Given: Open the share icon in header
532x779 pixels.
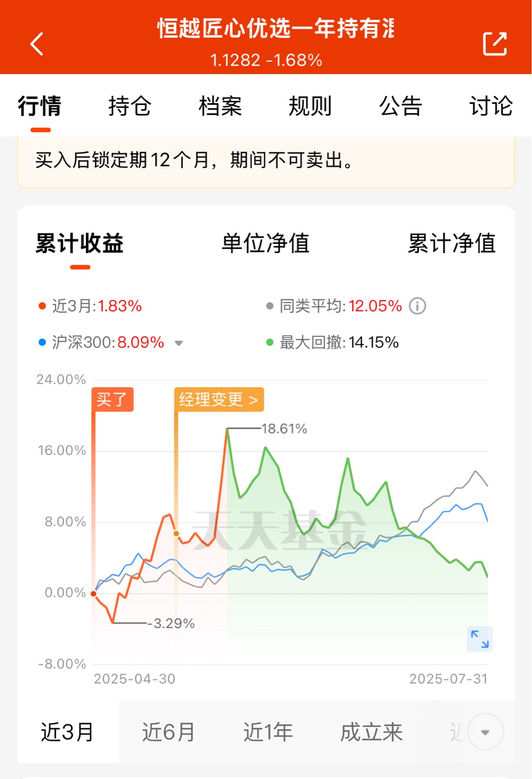Looking at the screenshot, I should coord(495,44).
